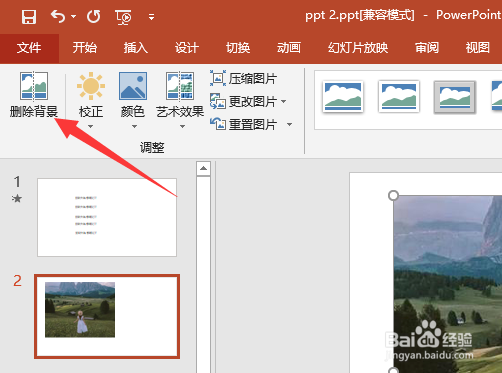502x373 pixels.
Task: Click the animation star icon under slide 1
Action: (17, 199)
